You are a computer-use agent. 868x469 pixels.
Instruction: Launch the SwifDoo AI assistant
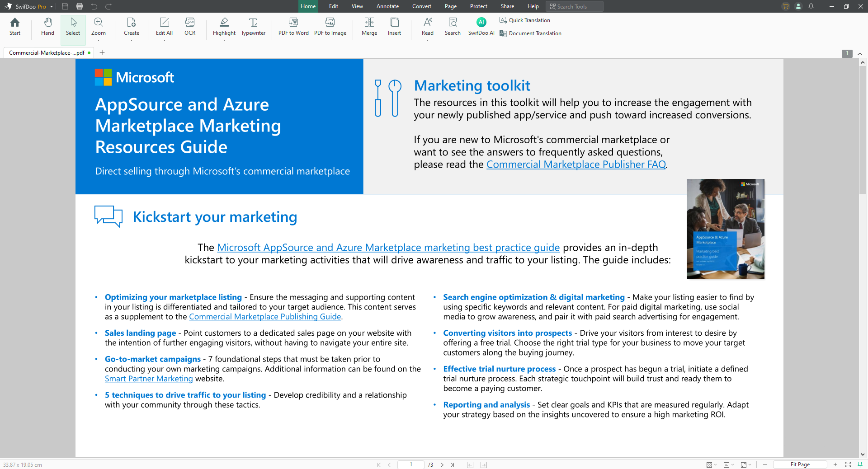click(x=481, y=27)
